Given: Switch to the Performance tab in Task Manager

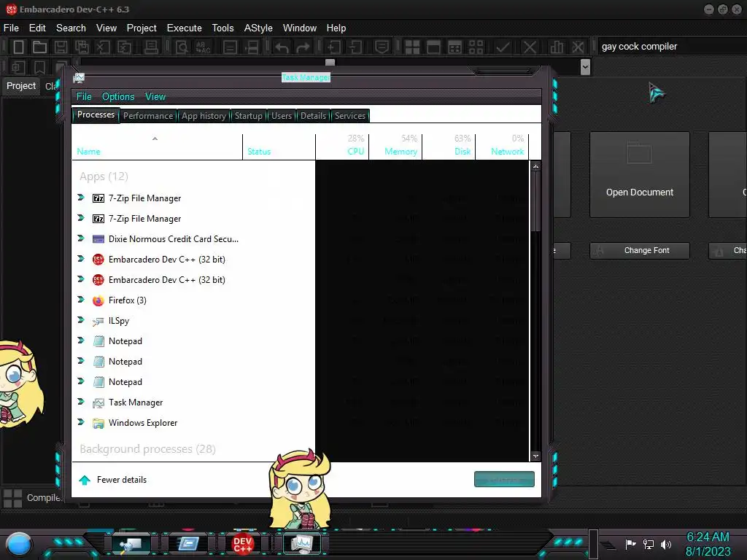Looking at the screenshot, I should coord(148,116).
